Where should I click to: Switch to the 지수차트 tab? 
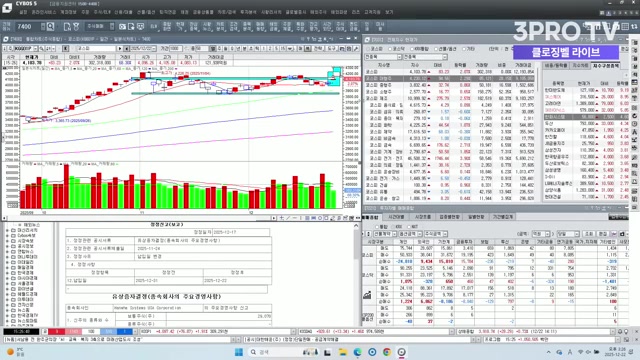tap(580, 65)
